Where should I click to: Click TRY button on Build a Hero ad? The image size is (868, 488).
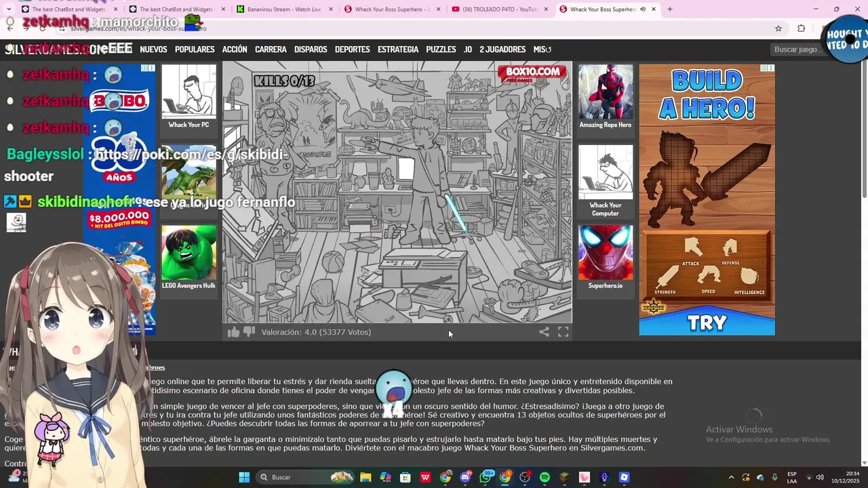(x=707, y=323)
